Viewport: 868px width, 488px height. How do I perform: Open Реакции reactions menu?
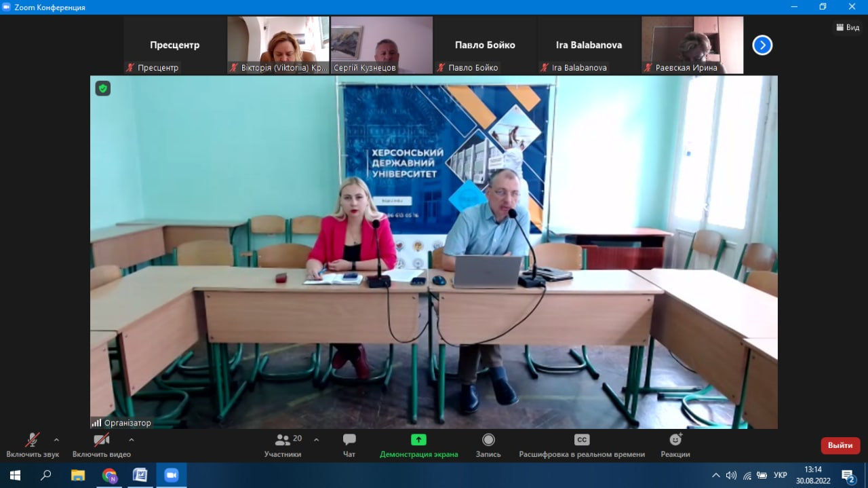coord(675,445)
